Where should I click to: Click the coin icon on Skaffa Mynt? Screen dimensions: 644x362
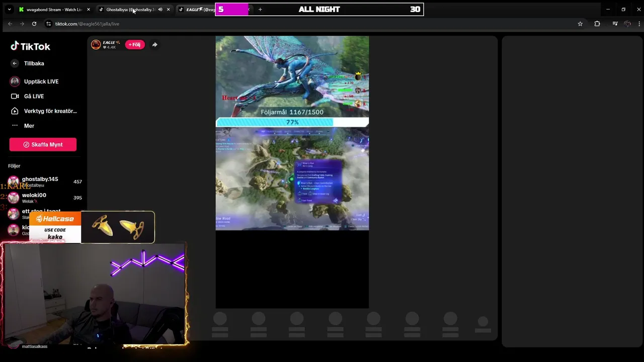point(26,145)
